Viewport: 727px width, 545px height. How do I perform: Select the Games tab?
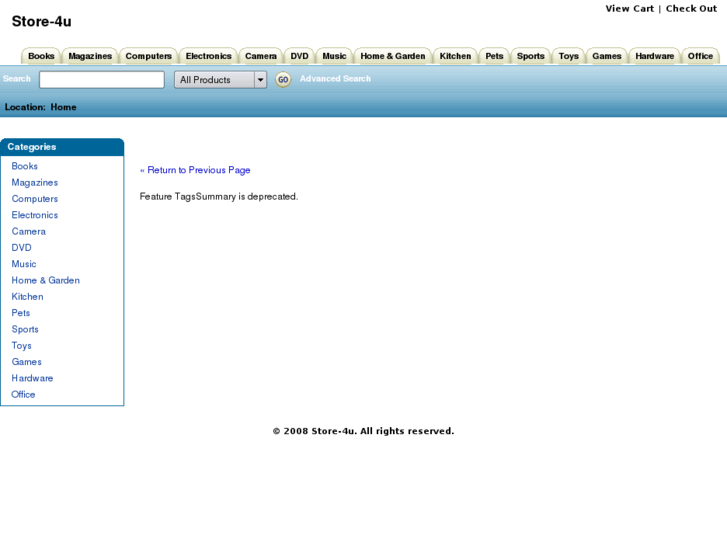pos(606,56)
